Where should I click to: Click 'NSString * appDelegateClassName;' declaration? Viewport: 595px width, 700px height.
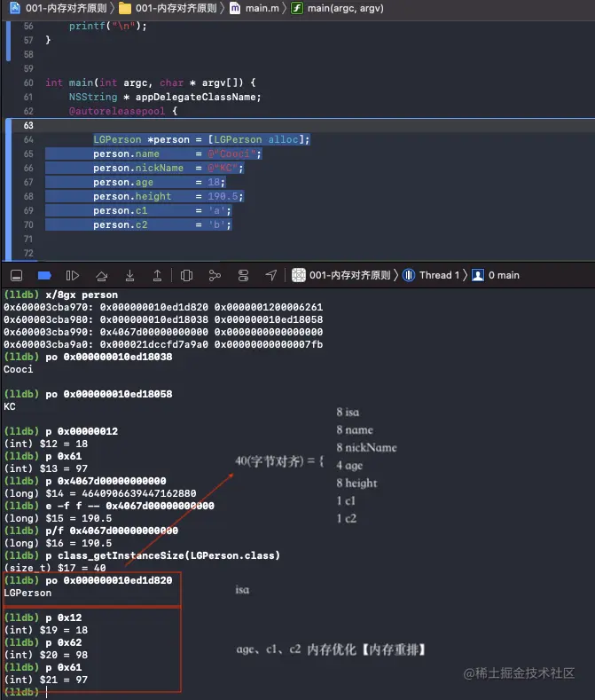pos(165,97)
